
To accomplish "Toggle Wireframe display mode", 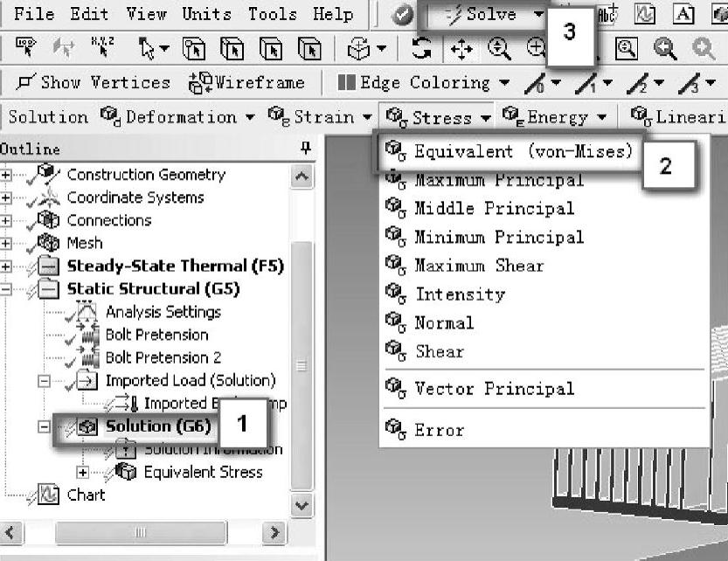I will [246, 83].
